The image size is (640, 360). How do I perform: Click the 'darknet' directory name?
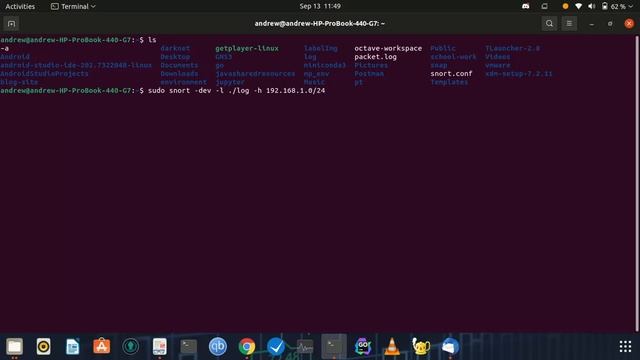click(x=175, y=48)
